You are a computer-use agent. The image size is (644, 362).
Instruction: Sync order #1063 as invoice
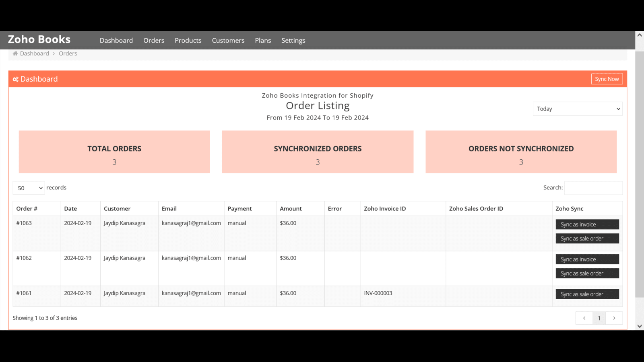tap(587, 224)
